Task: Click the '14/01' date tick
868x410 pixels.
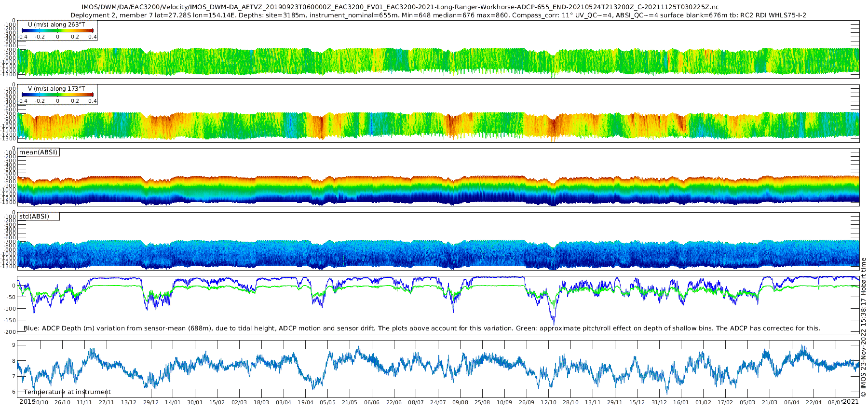Action: coord(173,402)
